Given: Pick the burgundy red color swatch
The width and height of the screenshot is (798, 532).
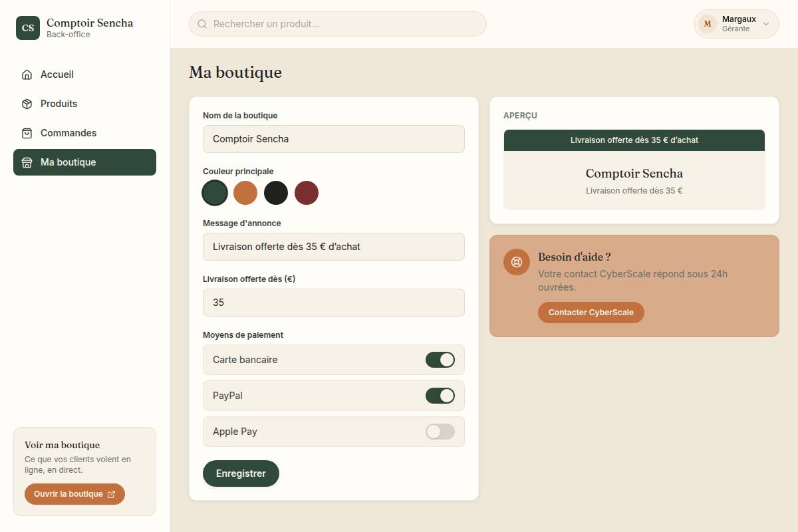Looking at the screenshot, I should click(307, 193).
